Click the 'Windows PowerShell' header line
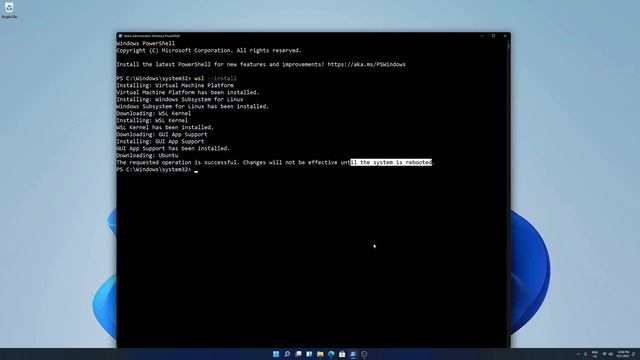The image size is (640, 360). pyautogui.click(x=146, y=43)
